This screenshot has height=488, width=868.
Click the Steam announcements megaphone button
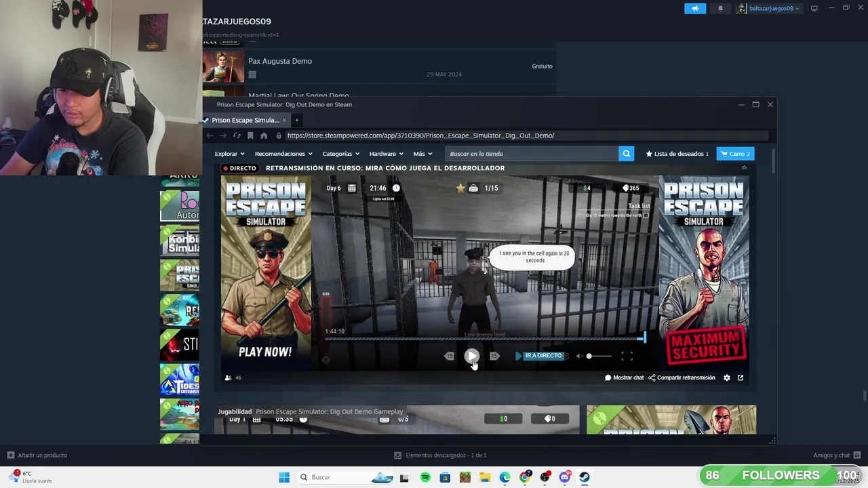tap(695, 8)
